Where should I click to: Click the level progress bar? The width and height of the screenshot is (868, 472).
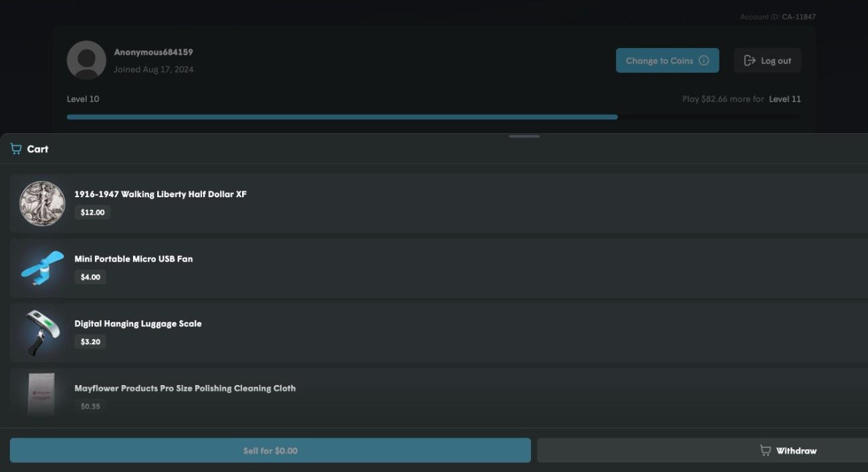point(434,117)
